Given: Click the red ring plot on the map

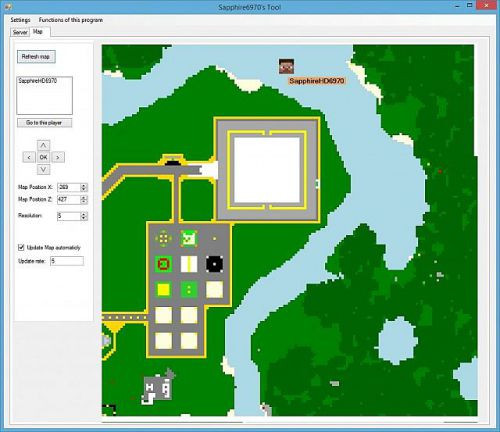Looking at the screenshot, I should coord(163,264).
